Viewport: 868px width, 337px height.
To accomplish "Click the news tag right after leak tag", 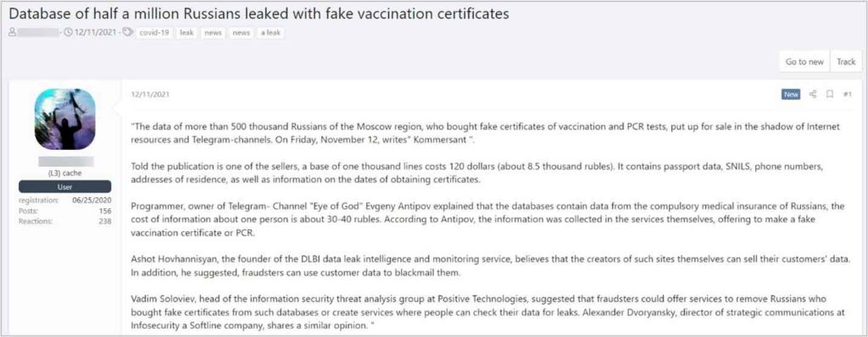I will (213, 33).
